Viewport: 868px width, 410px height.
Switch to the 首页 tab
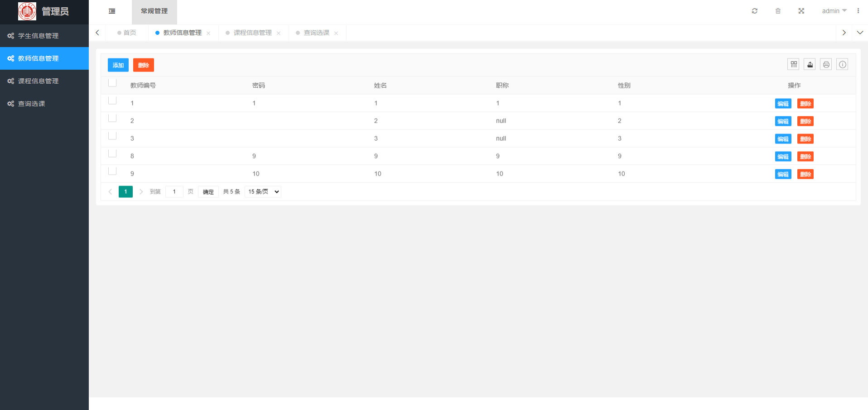pos(127,33)
